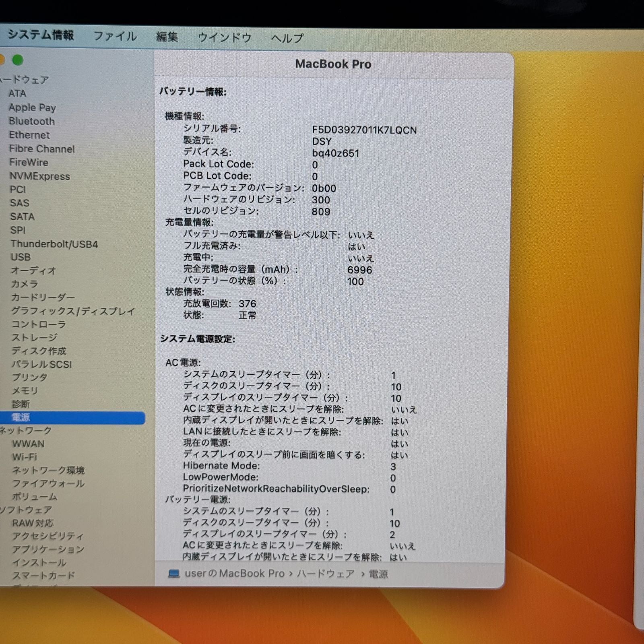This screenshot has width=644, height=644.
Task: Click userのMacBook Pro in the path bar
Action: click(x=235, y=573)
